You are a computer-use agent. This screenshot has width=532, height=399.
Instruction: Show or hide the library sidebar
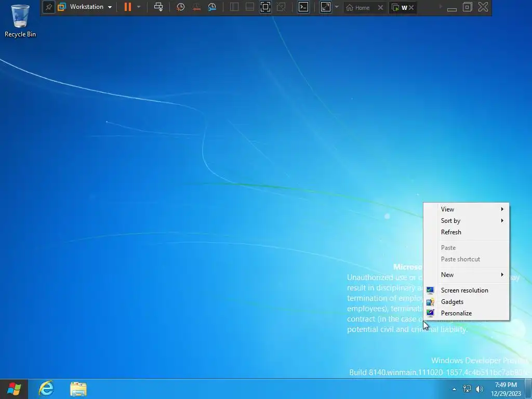click(x=234, y=7)
